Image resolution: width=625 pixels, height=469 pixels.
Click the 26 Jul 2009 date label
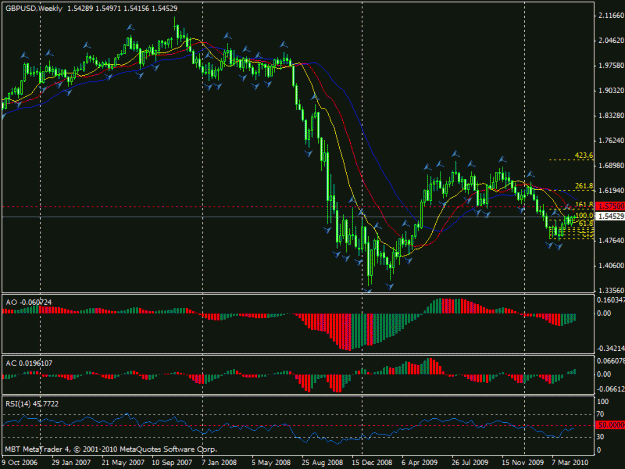point(470,463)
